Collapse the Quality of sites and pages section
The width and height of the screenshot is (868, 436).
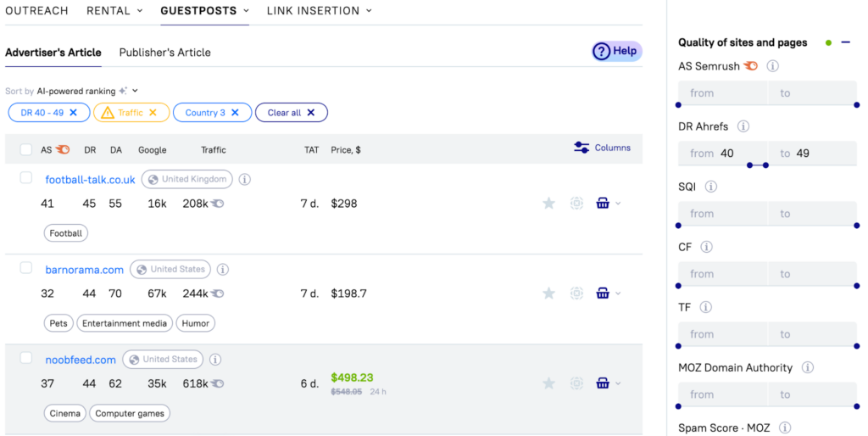[845, 42]
